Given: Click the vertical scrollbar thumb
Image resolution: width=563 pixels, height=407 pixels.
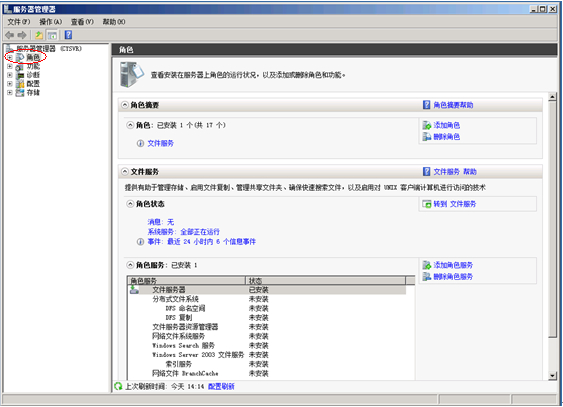Looking at the screenshot, I should coord(553,219).
